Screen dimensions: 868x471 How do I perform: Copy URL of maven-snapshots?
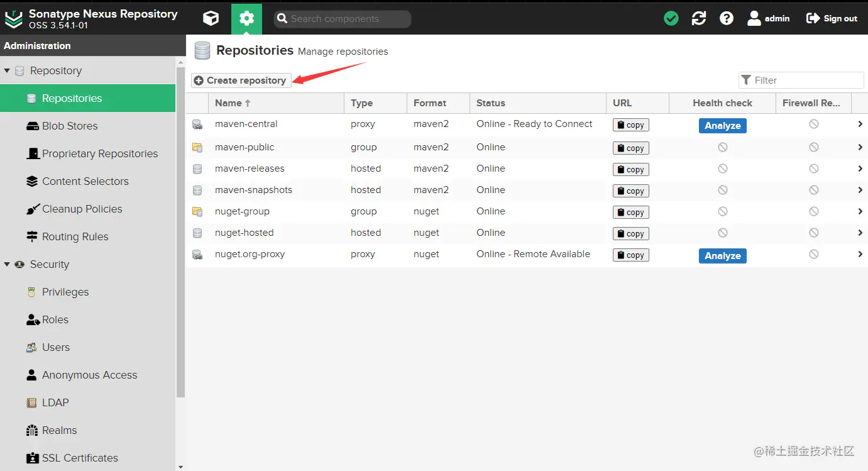click(x=631, y=191)
